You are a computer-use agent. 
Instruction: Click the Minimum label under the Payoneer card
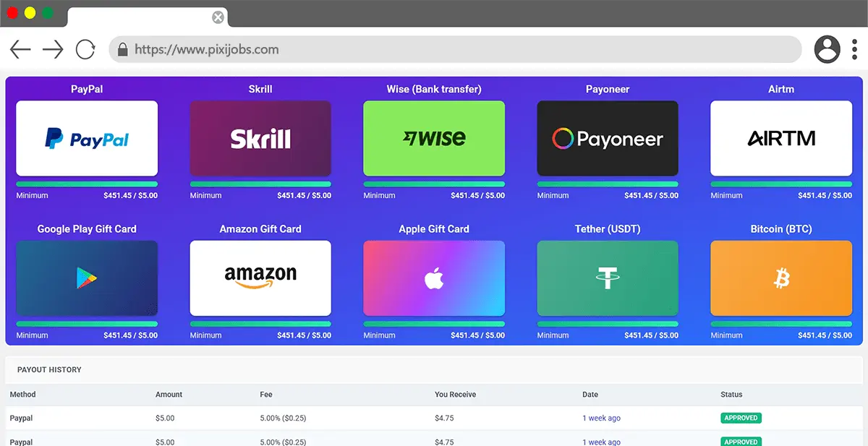[x=553, y=195]
